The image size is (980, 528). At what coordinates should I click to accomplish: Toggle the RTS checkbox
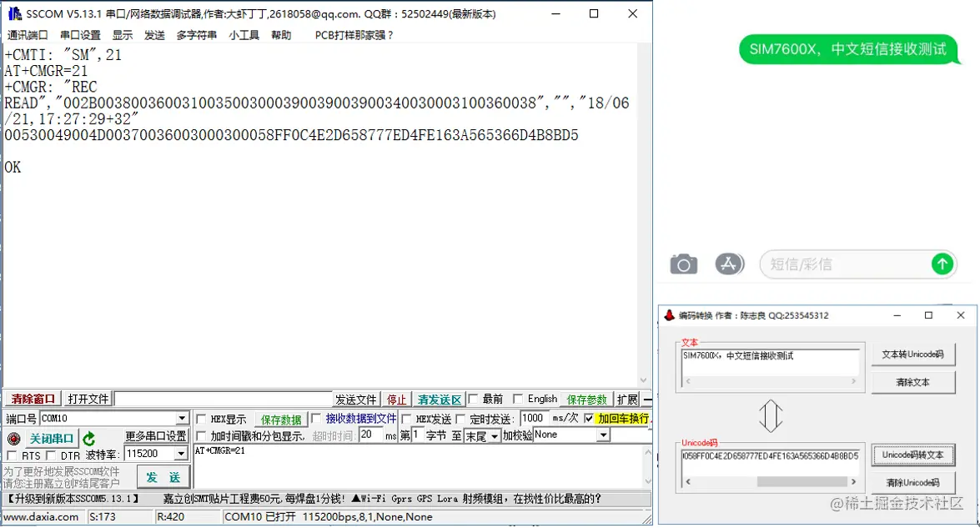pyautogui.click(x=12, y=455)
